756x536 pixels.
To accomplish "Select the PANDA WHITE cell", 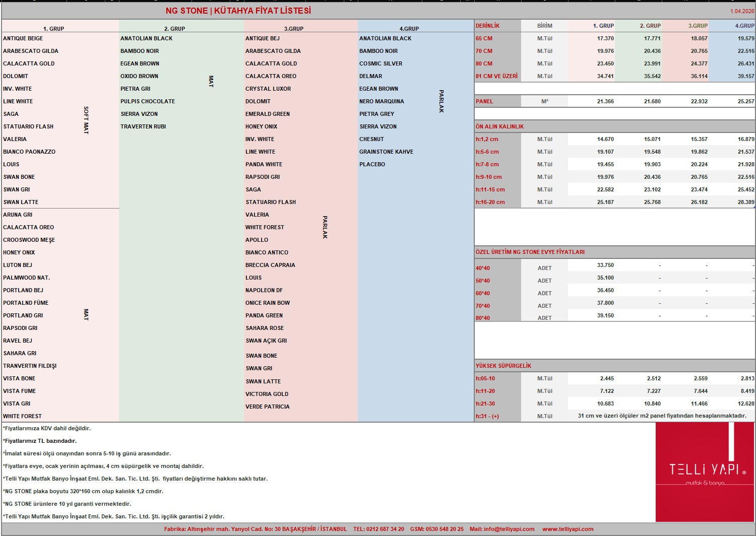I will point(264,164).
